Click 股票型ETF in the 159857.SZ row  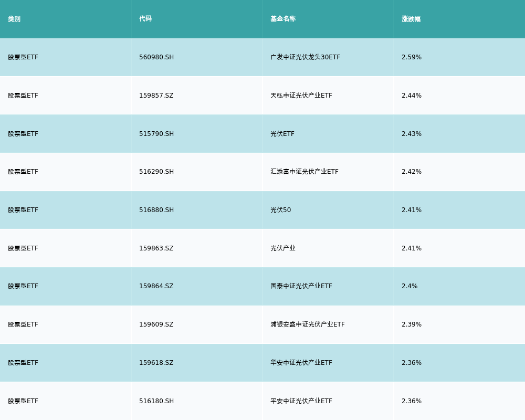click(x=23, y=96)
